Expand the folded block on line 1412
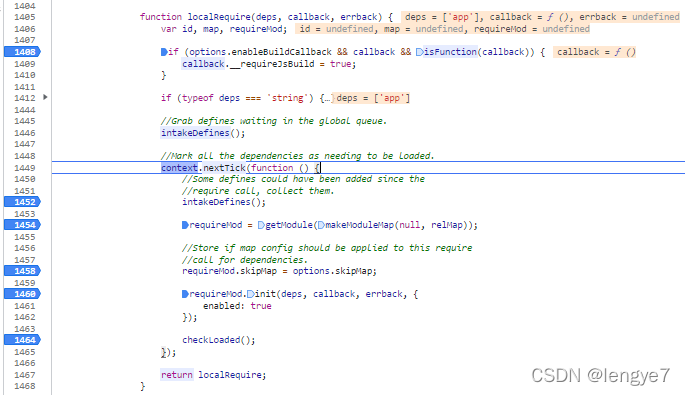Viewport: 685px width, 395px height. (x=45, y=97)
